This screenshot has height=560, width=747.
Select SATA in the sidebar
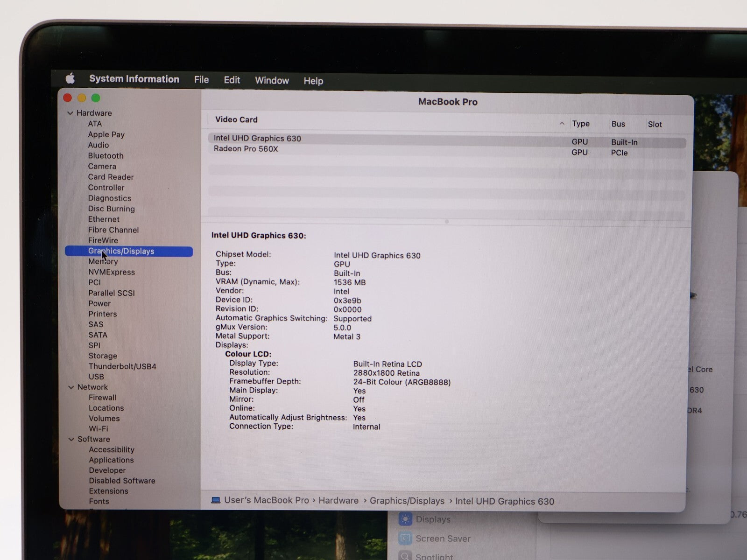point(98,335)
